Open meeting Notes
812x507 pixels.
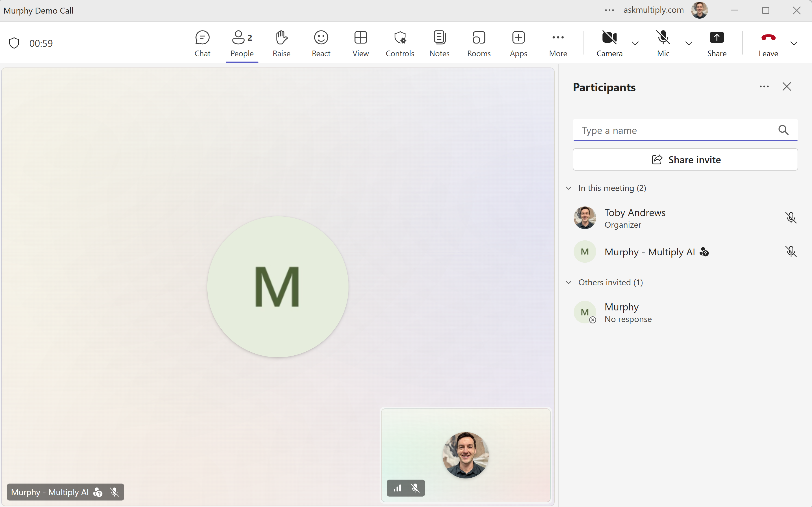point(439,43)
